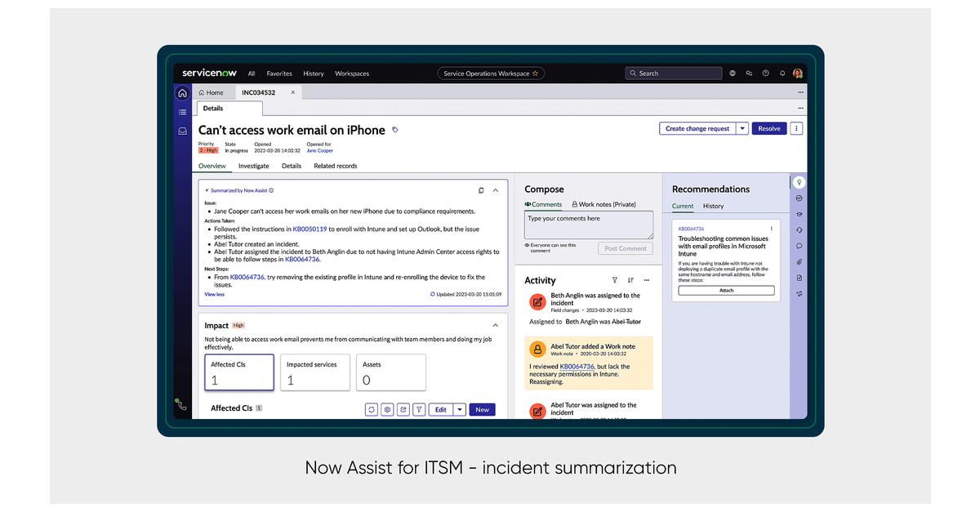
Task: Click the Home icon in the left sidebar
Action: click(182, 92)
